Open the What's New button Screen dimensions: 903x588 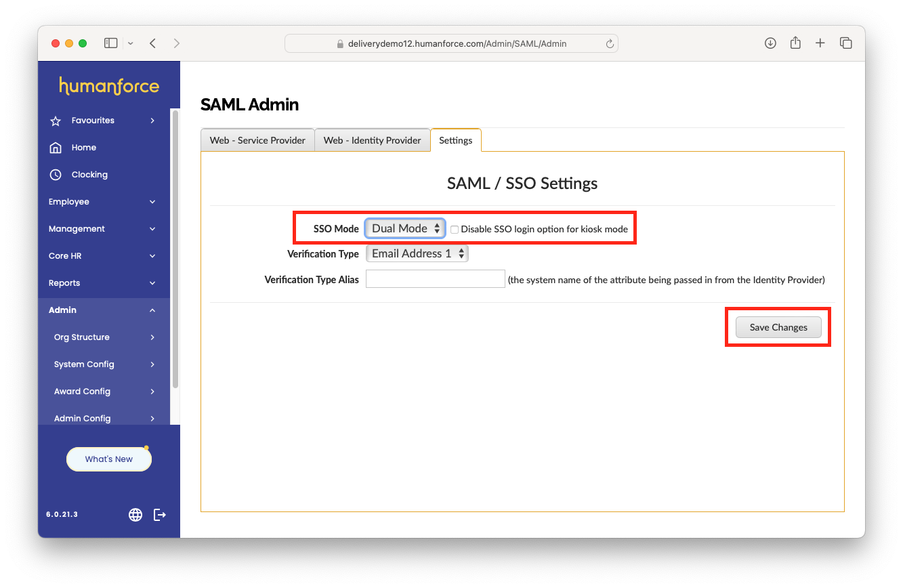pyautogui.click(x=109, y=459)
